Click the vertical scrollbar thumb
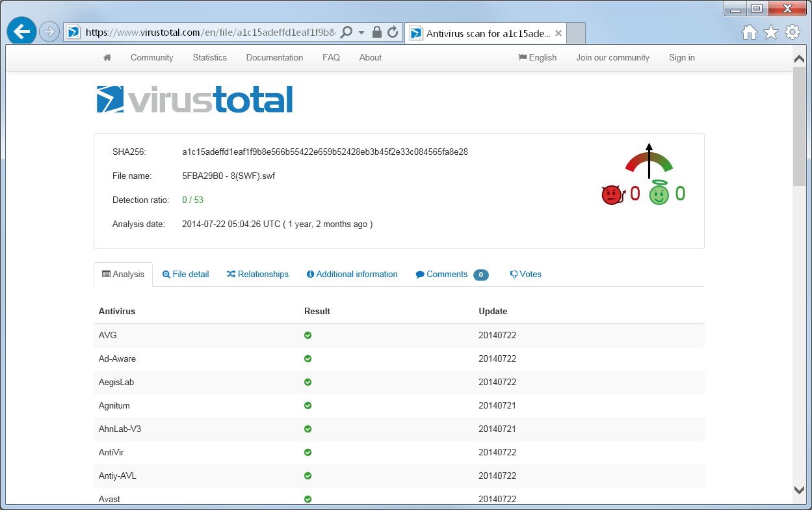Viewport: 812px width, 510px height. coord(800,126)
